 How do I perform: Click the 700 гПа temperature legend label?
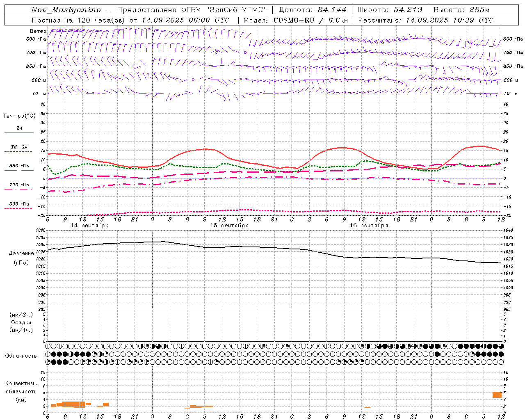pos(19,185)
